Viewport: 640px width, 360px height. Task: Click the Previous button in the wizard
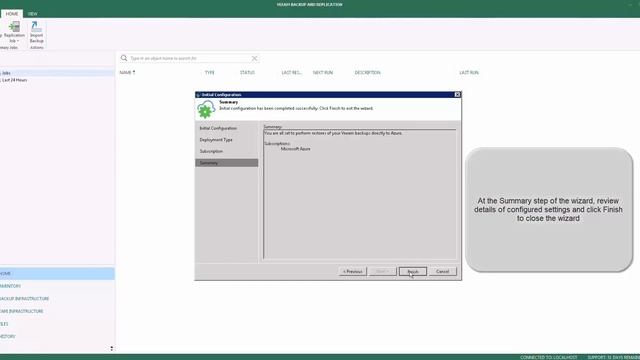tap(353, 271)
